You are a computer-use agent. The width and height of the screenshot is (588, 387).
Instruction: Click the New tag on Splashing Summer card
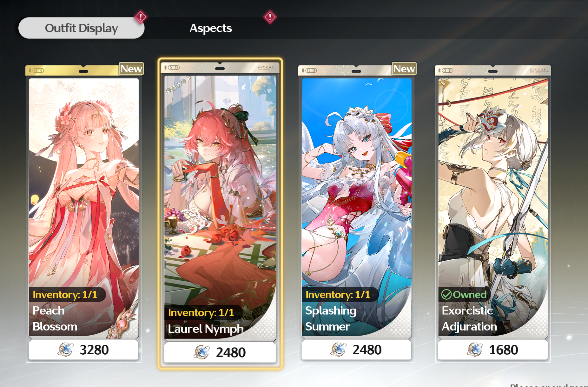coord(404,69)
